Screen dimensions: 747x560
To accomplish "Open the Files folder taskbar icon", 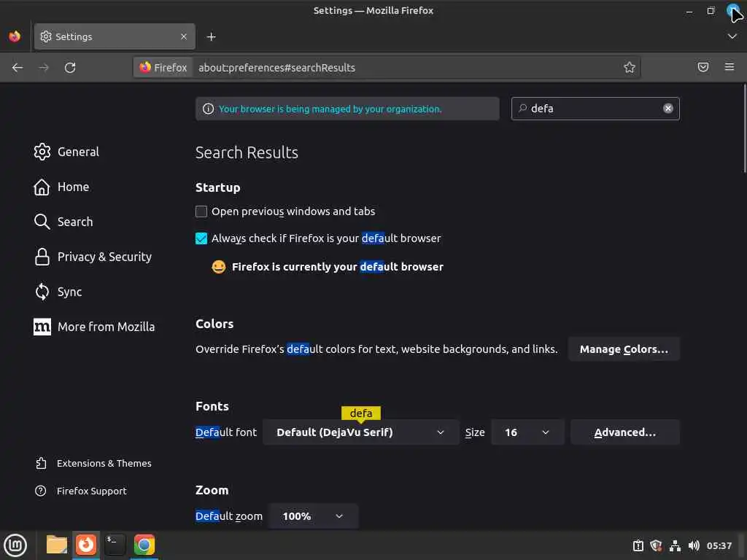I will pyautogui.click(x=57, y=545).
